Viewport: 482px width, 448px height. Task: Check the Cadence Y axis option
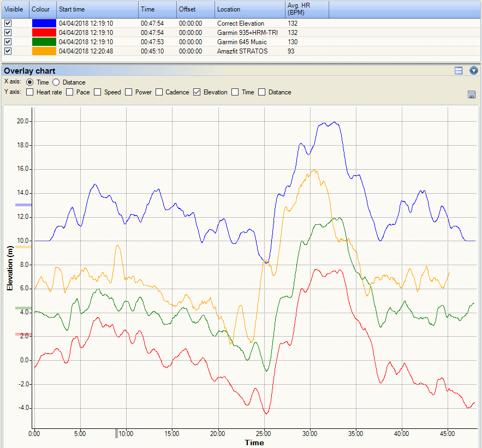[x=159, y=92]
